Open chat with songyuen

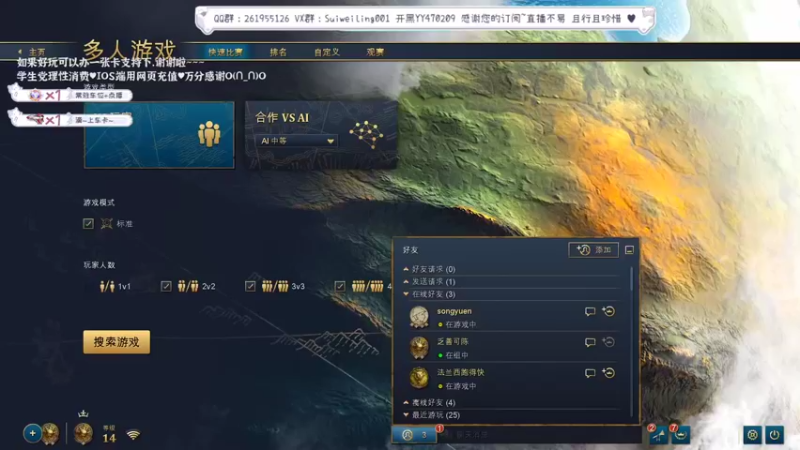click(590, 312)
